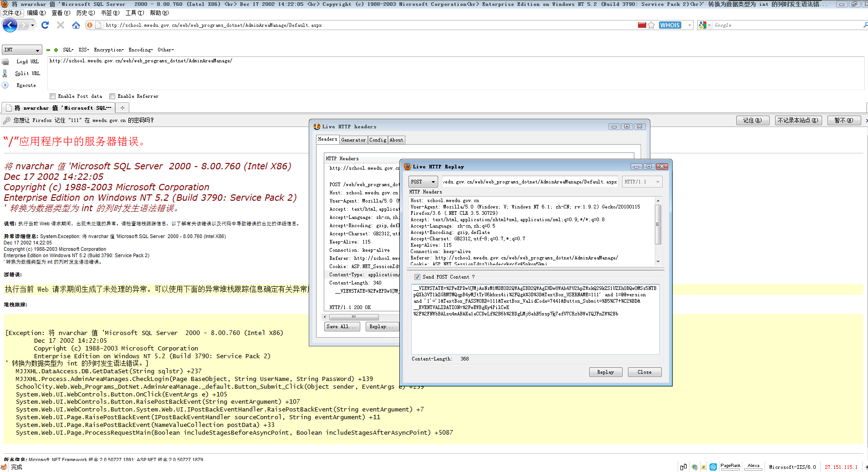Open the HTTP/1.1 version dropdown
The width and height of the screenshot is (868, 472).
pos(642,182)
